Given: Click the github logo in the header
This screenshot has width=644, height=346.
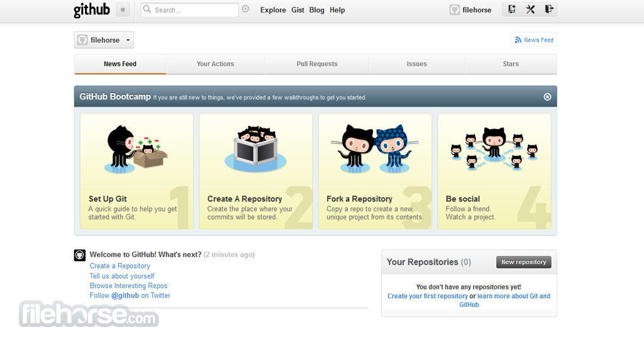Looking at the screenshot, I should coord(92,10).
